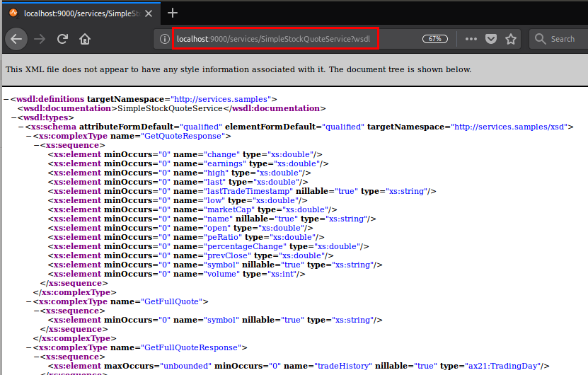Reset the 67% zoom level badge
588x375 pixels.
pos(435,39)
